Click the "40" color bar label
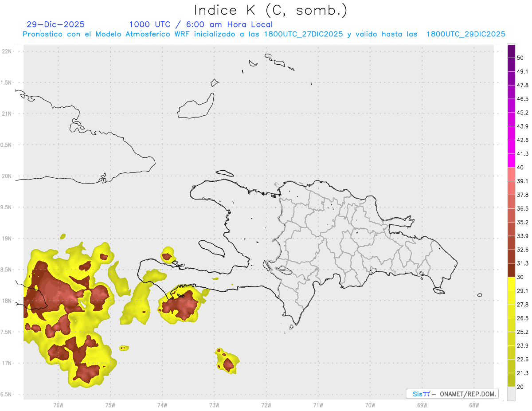The image size is (532, 411). click(520, 168)
